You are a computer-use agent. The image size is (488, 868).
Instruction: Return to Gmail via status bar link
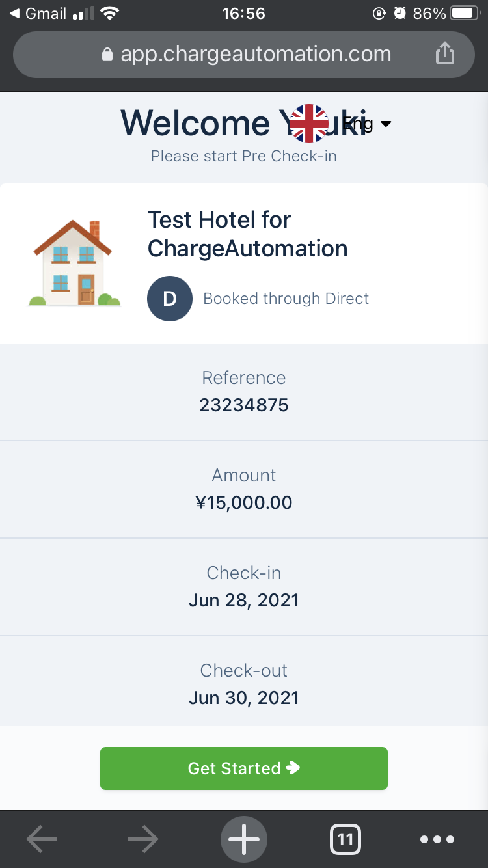(38, 13)
